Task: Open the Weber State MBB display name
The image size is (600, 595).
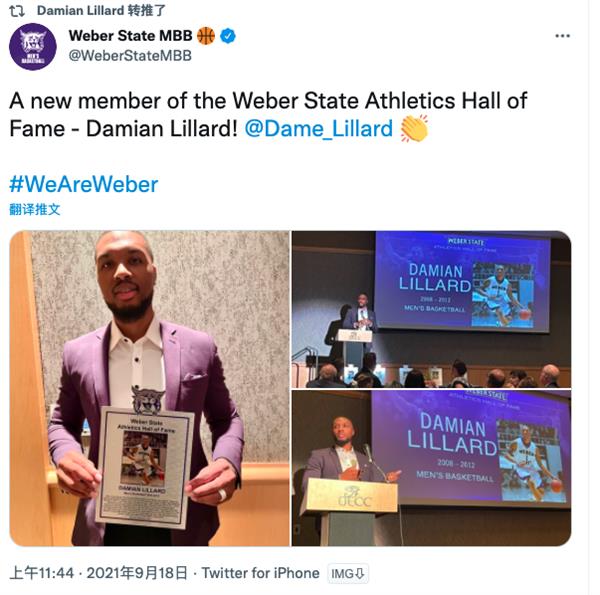Action: point(130,36)
